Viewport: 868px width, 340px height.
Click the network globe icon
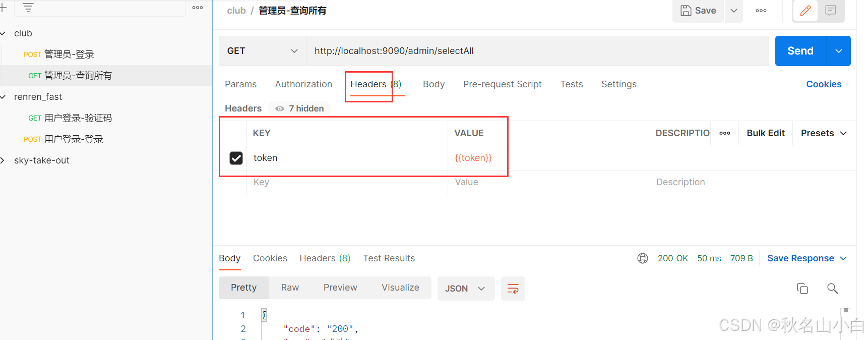(643, 258)
